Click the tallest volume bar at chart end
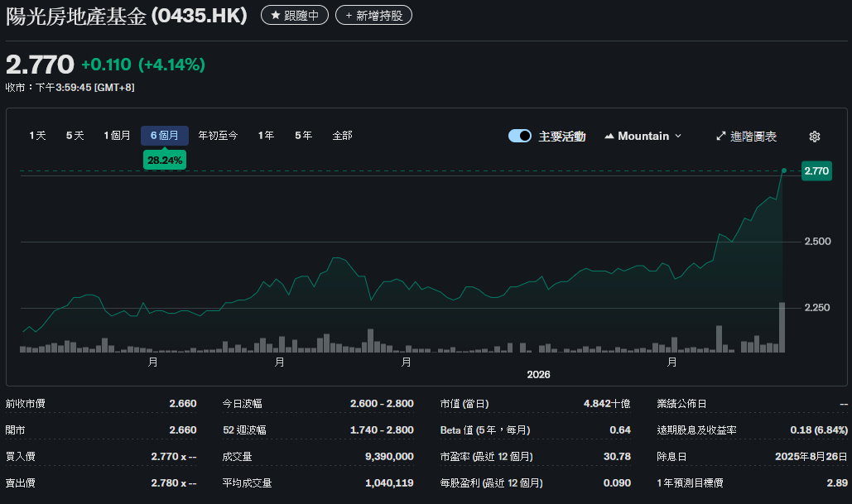The image size is (852, 504). (x=782, y=328)
